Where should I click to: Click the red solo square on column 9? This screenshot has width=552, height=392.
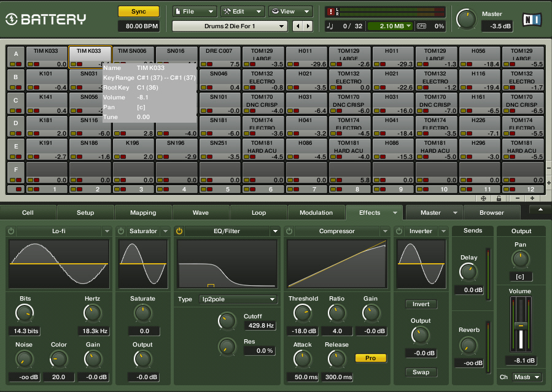[383, 190]
